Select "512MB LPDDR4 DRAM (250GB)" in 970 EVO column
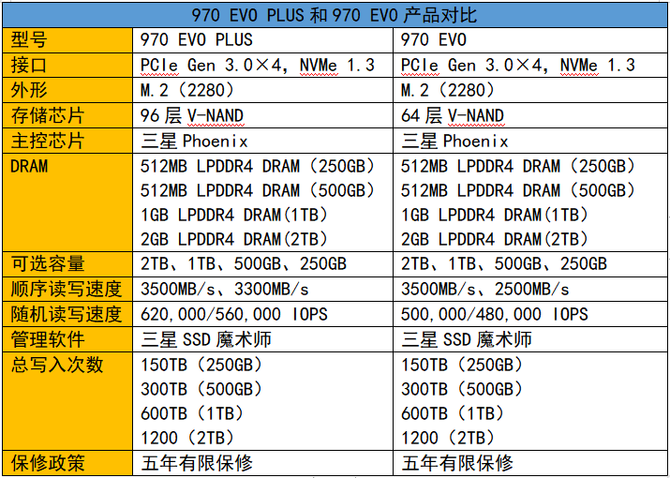The image size is (670, 478). 519,166
